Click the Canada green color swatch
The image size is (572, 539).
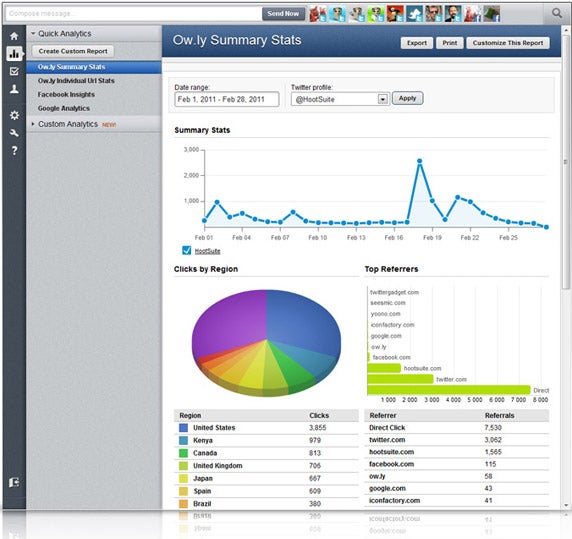tap(183, 453)
